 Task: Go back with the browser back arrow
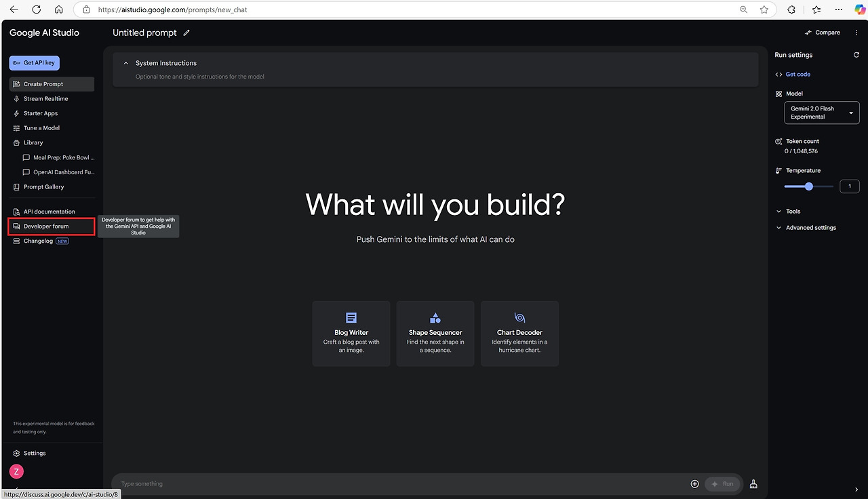14,9
